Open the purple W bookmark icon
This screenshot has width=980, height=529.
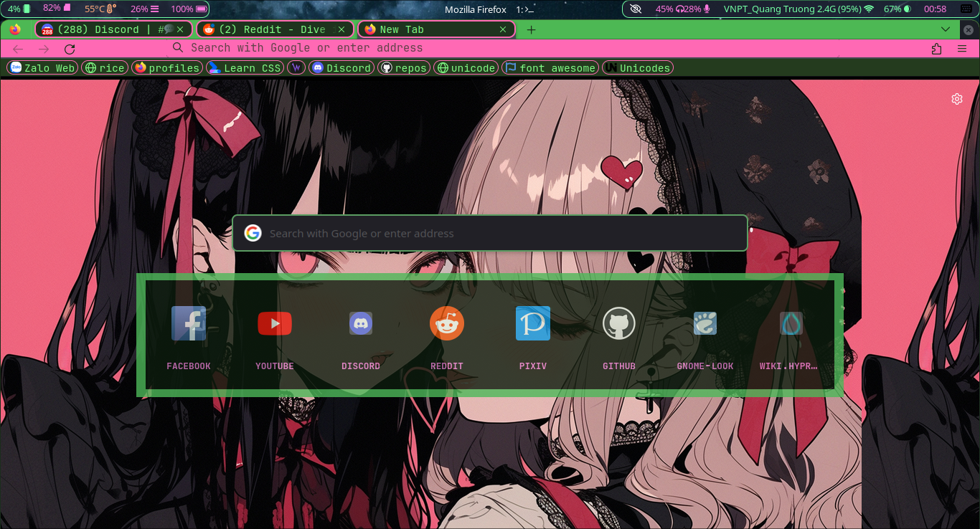(x=296, y=68)
